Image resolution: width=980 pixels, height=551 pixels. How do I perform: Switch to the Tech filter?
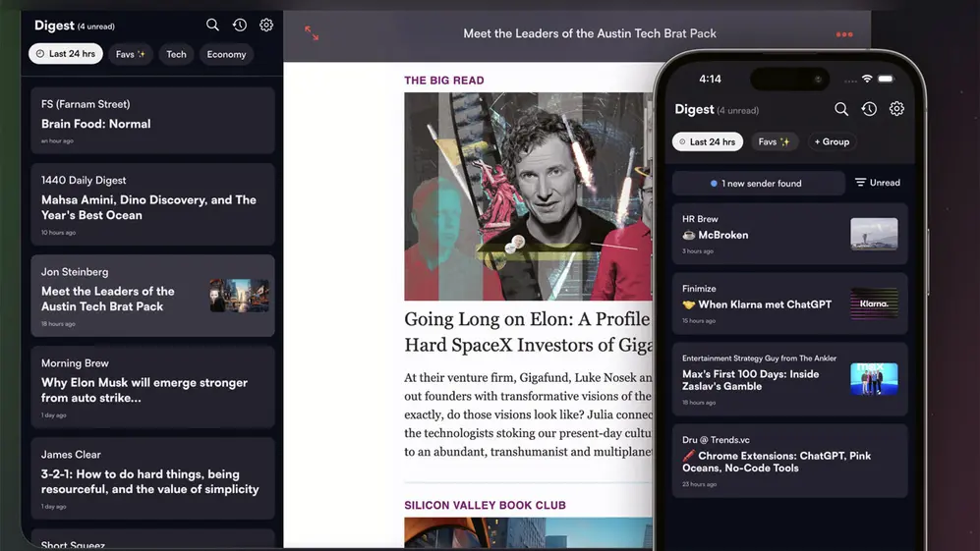(176, 54)
